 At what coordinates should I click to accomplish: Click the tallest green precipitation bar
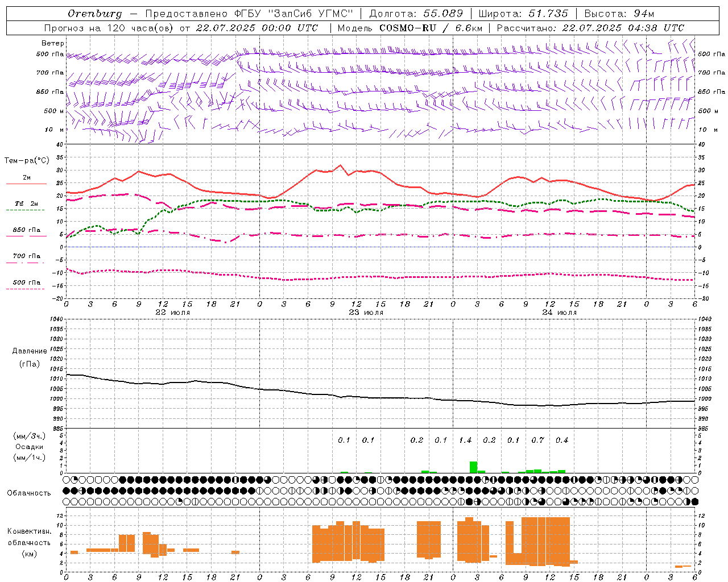tap(473, 467)
